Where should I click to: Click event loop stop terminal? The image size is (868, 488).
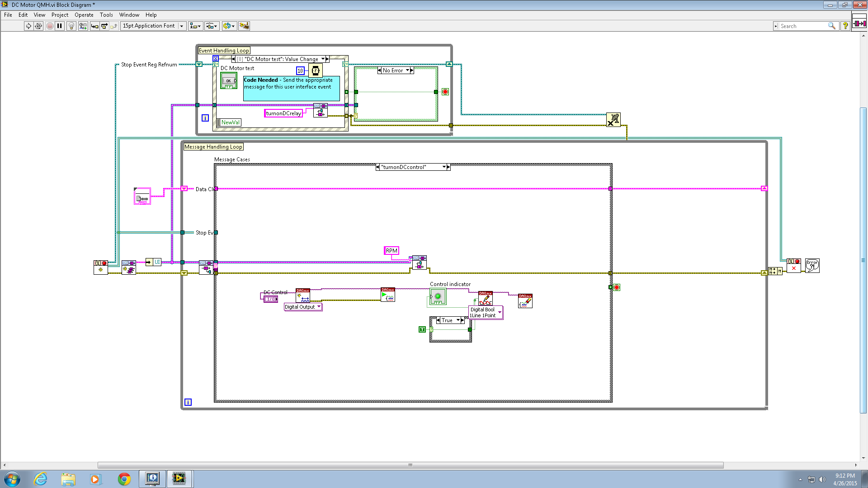point(445,92)
